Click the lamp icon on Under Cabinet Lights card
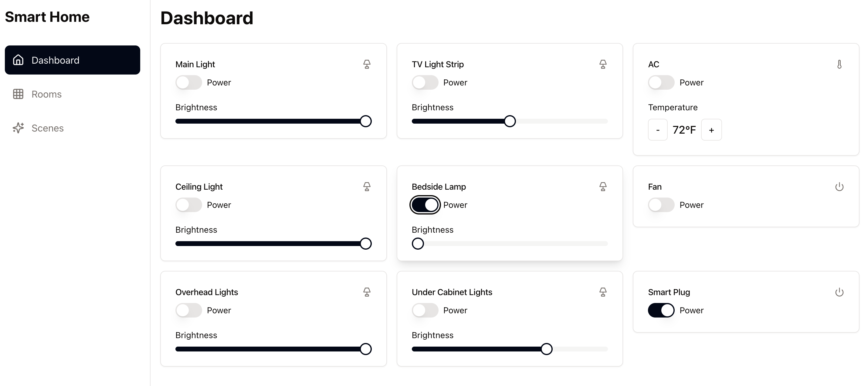The image size is (868, 386). click(603, 292)
